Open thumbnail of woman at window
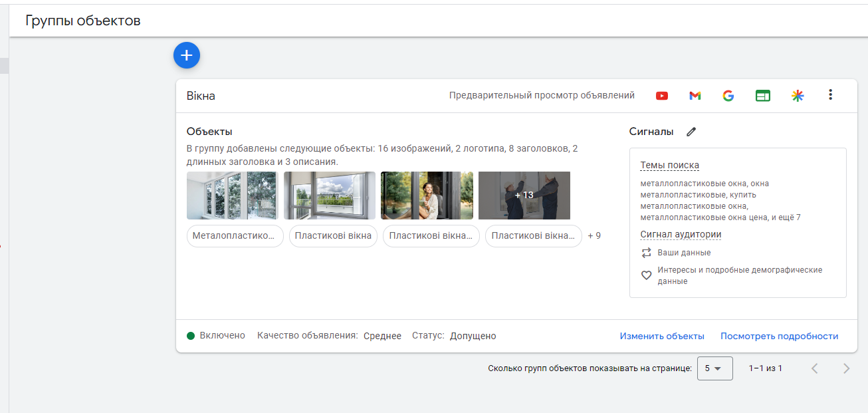The height and width of the screenshot is (413, 868). 427,196
